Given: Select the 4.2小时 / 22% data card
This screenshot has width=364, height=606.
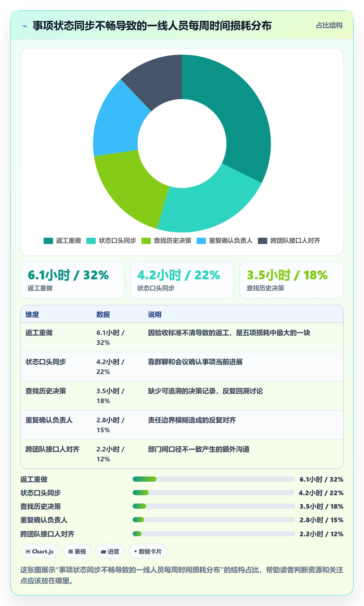Looking at the screenshot, I should [x=182, y=280].
